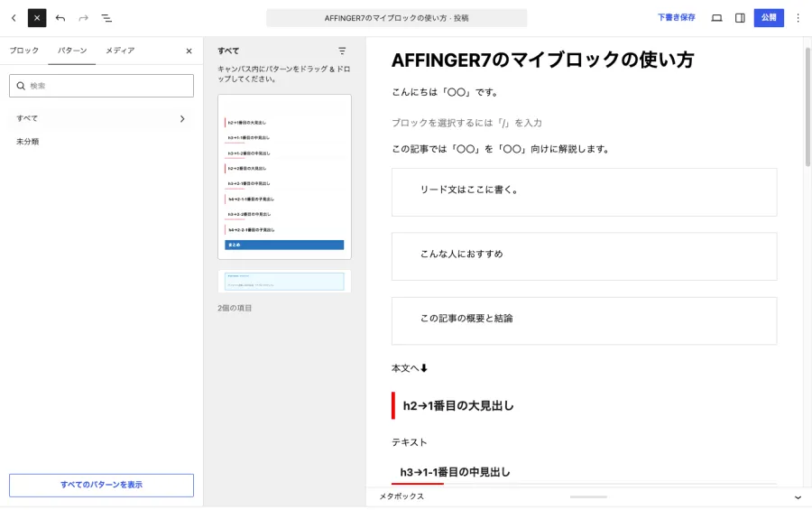Click the empty block placeholder paragraph

[x=466, y=123]
